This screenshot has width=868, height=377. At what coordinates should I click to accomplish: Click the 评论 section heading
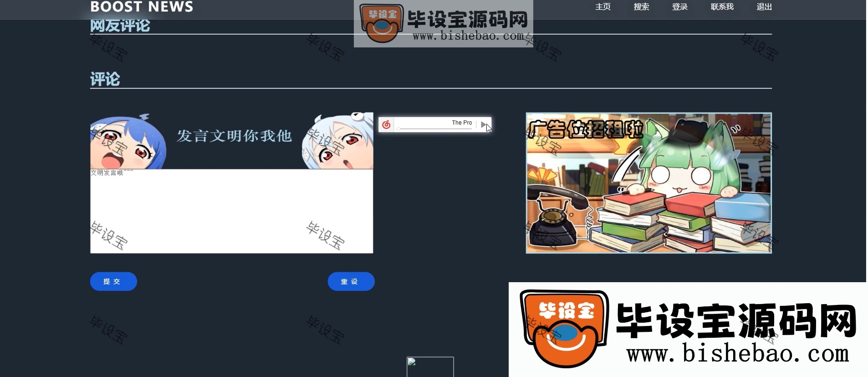point(105,79)
